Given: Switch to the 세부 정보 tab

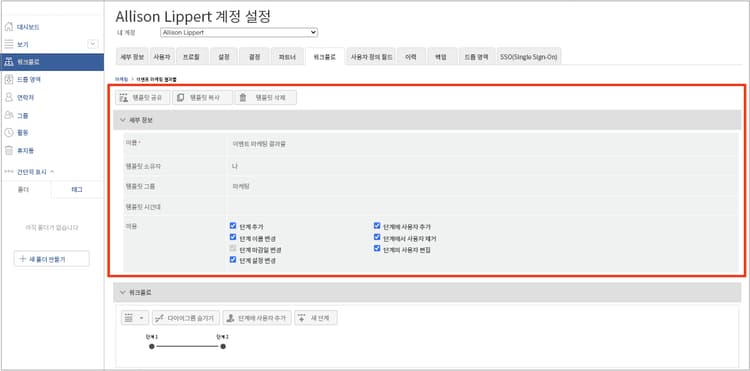Looking at the screenshot, I should 132,56.
